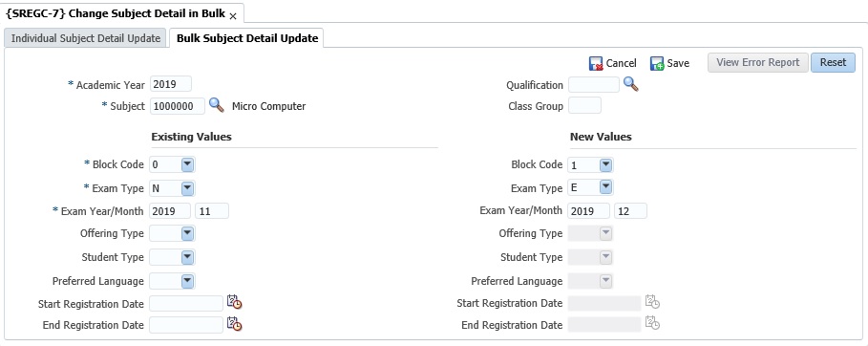Open new values Block Code dropdown
868x346 pixels.
(605, 164)
